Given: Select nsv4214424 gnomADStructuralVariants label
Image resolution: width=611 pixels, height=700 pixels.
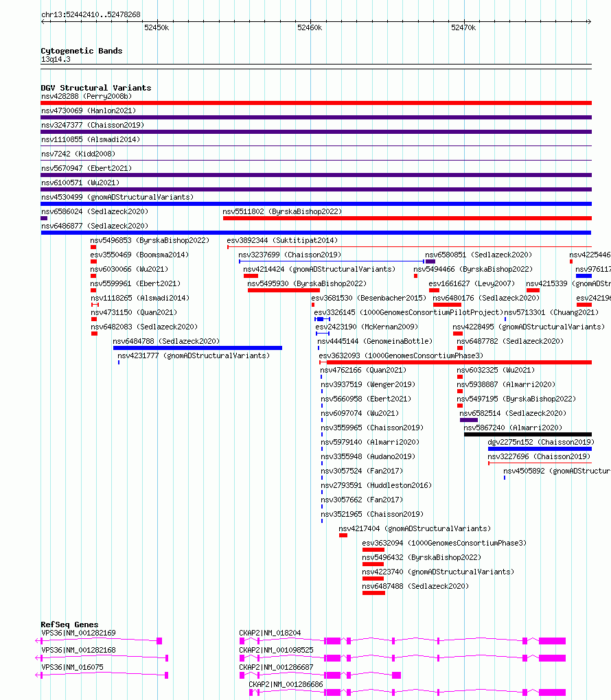Looking at the screenshot, I should (x=319, y=269).
